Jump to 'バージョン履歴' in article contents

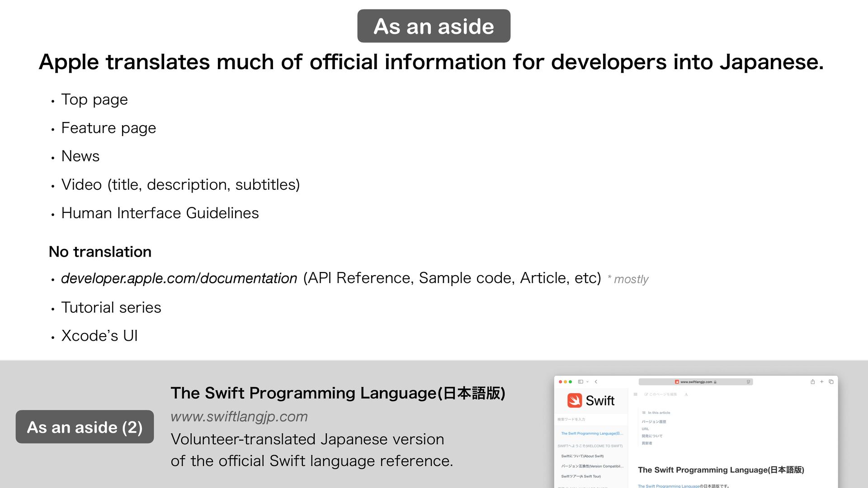(654, 422)
